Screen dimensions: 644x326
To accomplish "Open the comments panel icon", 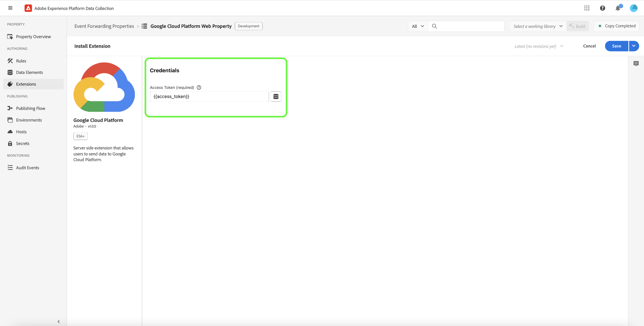I will [x=636, y=63].
